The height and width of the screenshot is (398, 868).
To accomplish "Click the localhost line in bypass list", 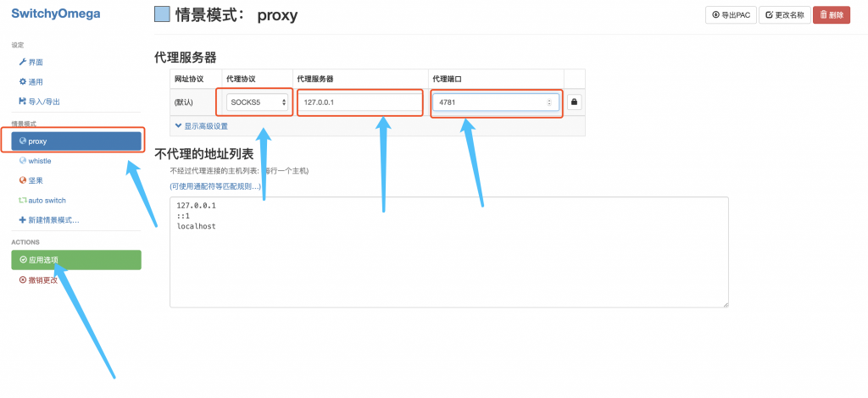I will (196, 226).
